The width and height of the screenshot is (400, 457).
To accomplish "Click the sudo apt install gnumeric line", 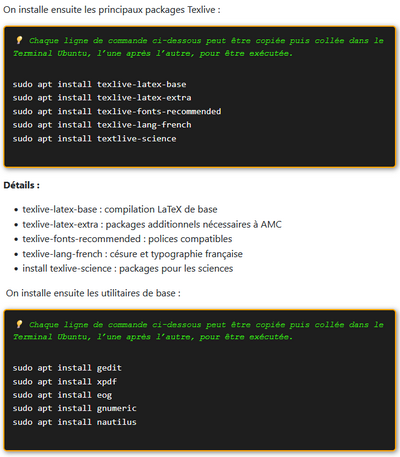I will tap(75, 408).
